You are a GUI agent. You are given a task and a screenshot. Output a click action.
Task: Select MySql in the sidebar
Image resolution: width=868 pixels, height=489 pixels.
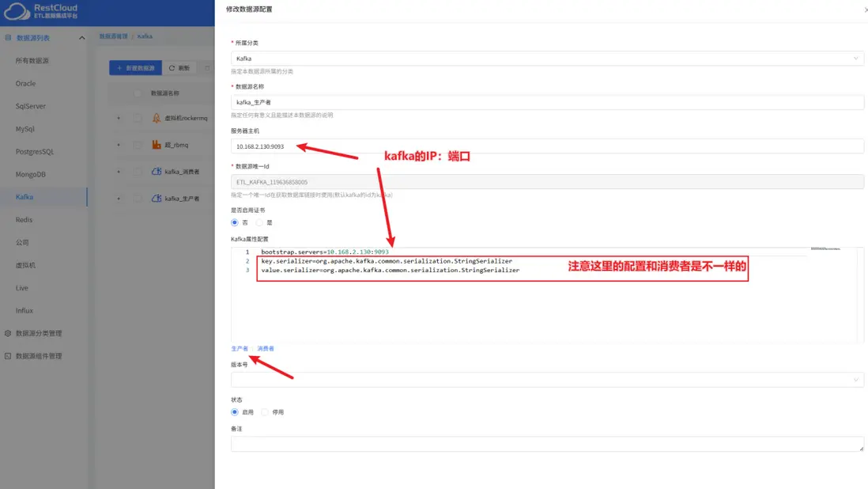point(25,128)
